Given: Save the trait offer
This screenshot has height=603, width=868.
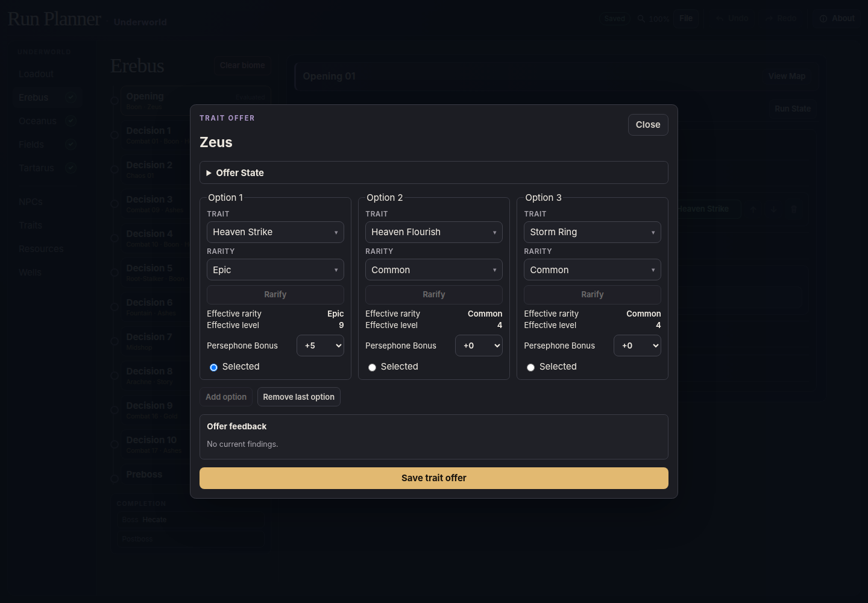Looking at the screenshot, I should click(x=434, y=478).
